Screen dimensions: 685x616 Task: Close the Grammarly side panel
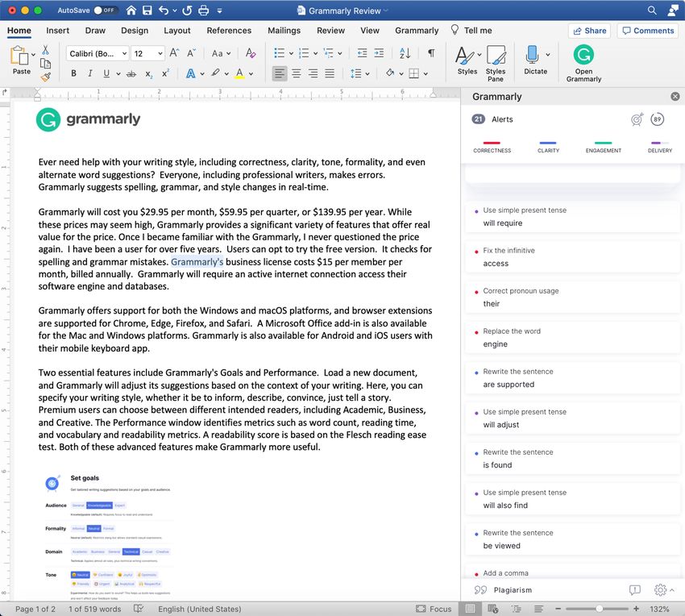[675, 96]
